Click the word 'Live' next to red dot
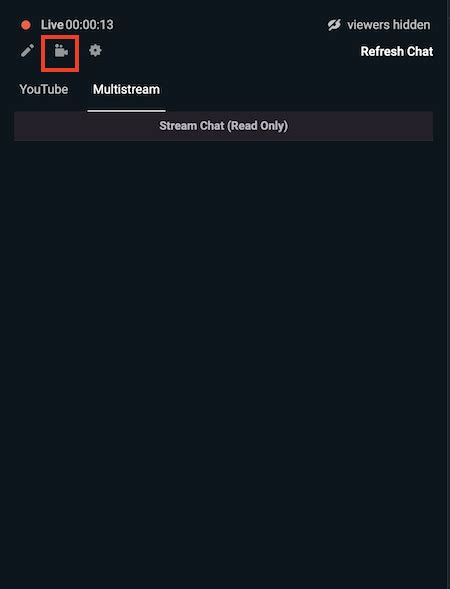The width and height of the screenshot is (450, 589). click(x=52, y=25)
